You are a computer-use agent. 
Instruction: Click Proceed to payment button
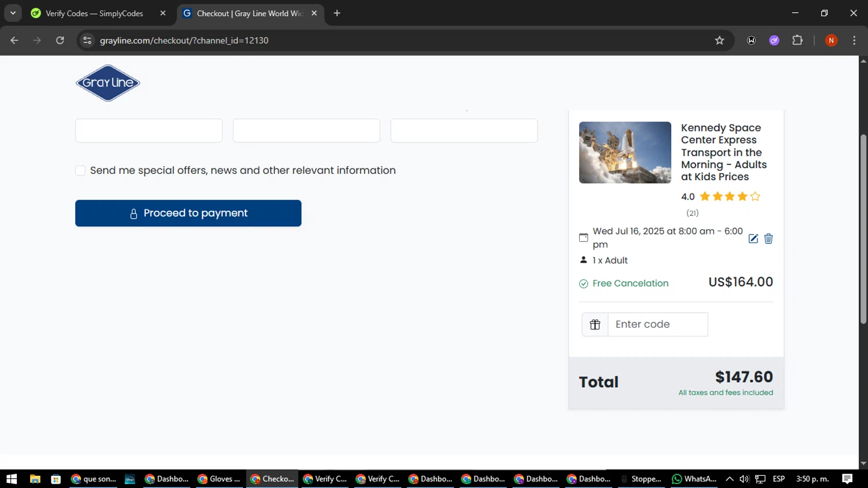tap(188, 213)
